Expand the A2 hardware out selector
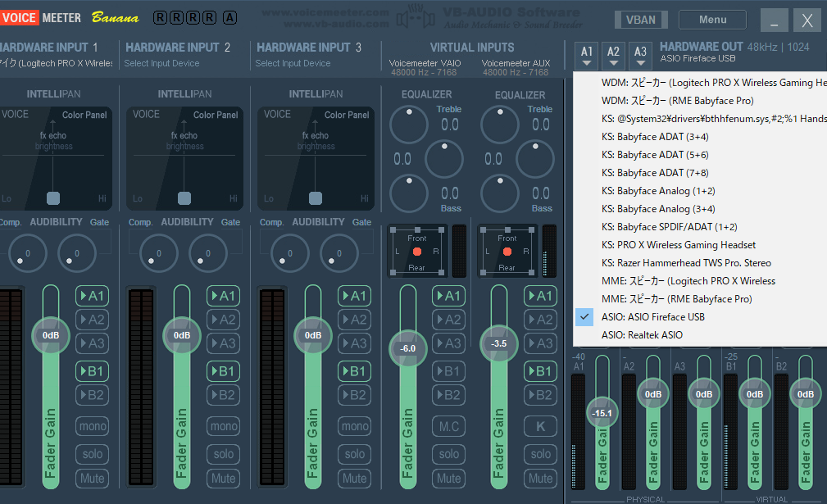 pos(613,56)
